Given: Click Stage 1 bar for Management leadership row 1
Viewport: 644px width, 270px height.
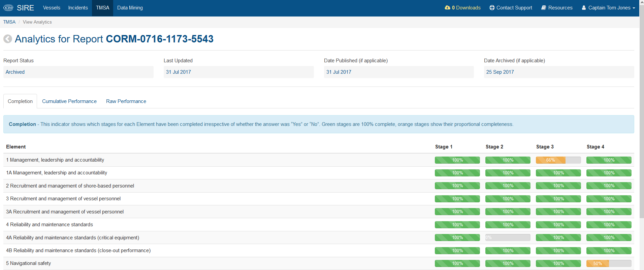Looking at the screenshot, I should tap(457, 160).
